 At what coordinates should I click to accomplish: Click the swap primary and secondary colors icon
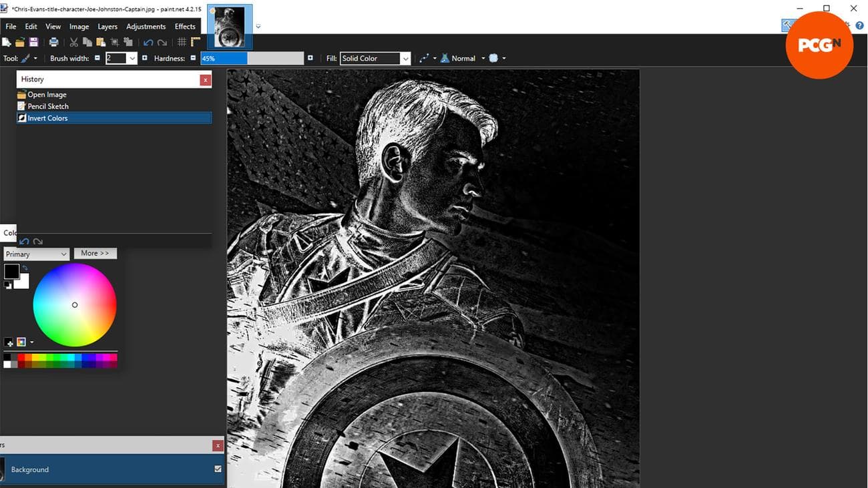tap(25, 268)
